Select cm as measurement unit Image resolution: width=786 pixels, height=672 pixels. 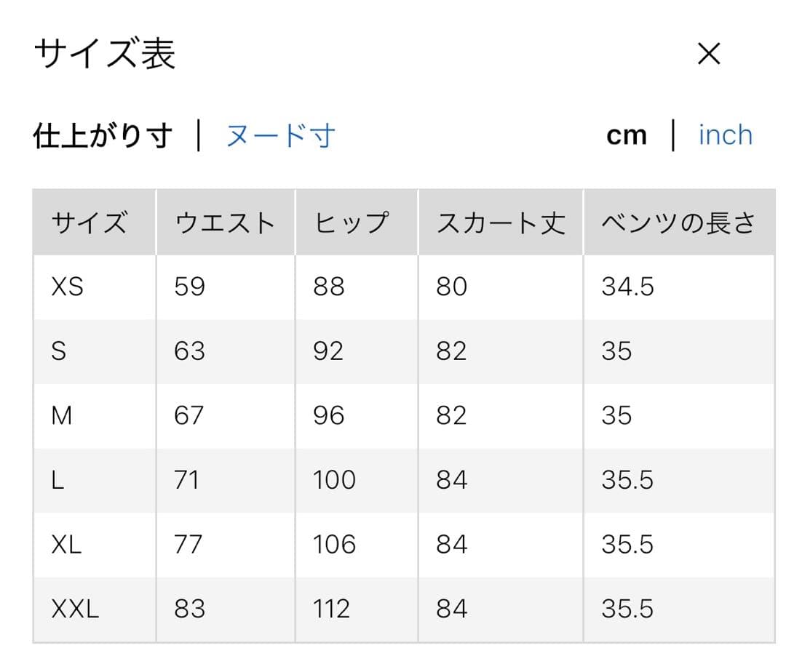[x=627, y=136]
